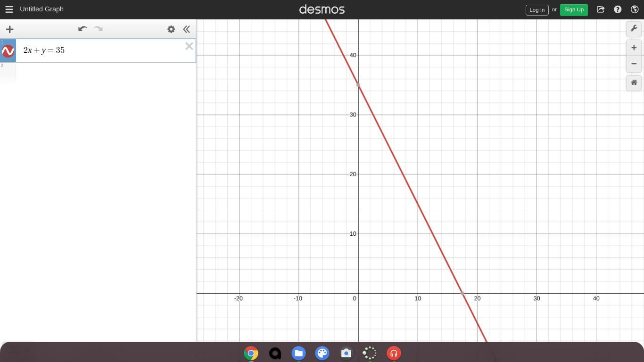644x362 pixels.
Task: Delete the expression 2x + y = 35
Action: point(189,46)
